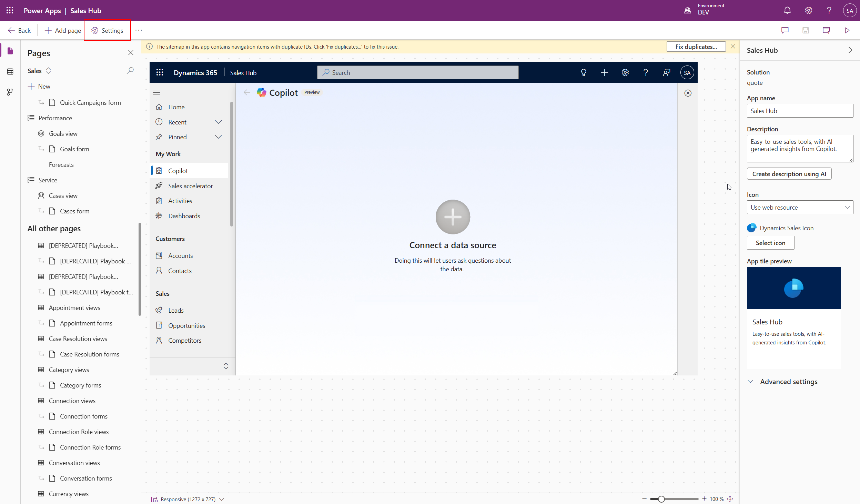Open help question mark in purple header
Image resolution: width=860 pixels, height=504 pixels.
(x=829, y=10)
